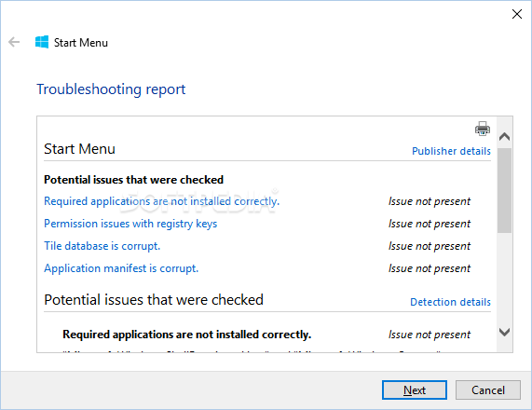
Task: Click the report scrollbar up arrow
Action: 505,136
